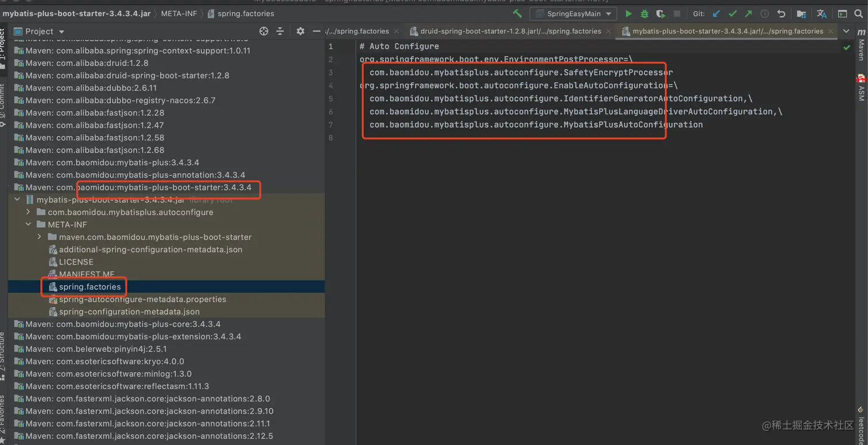Click the locate/select opened file target icon

pyautogui.click(x=264, y=32)
